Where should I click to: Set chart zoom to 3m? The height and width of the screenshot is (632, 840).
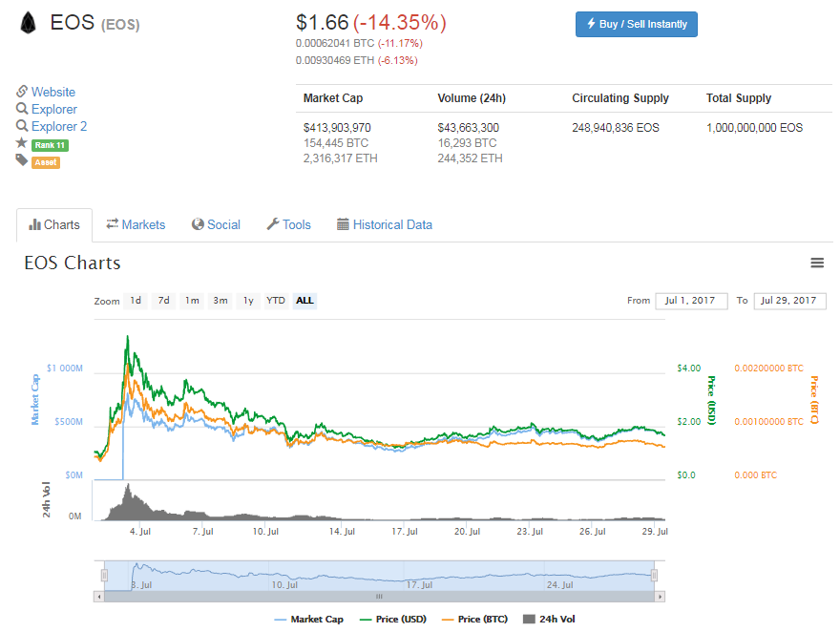tap(220, 301)
